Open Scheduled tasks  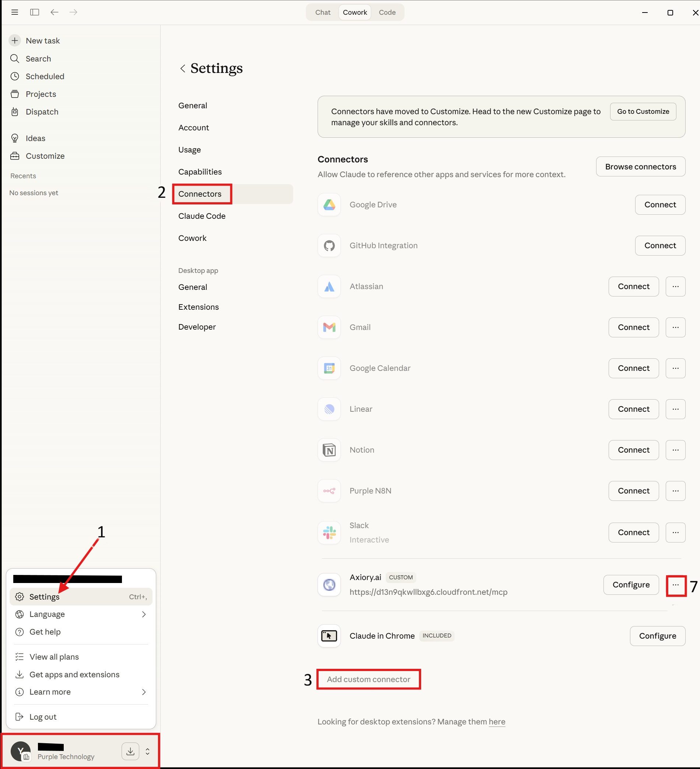(x=37, y=76)
